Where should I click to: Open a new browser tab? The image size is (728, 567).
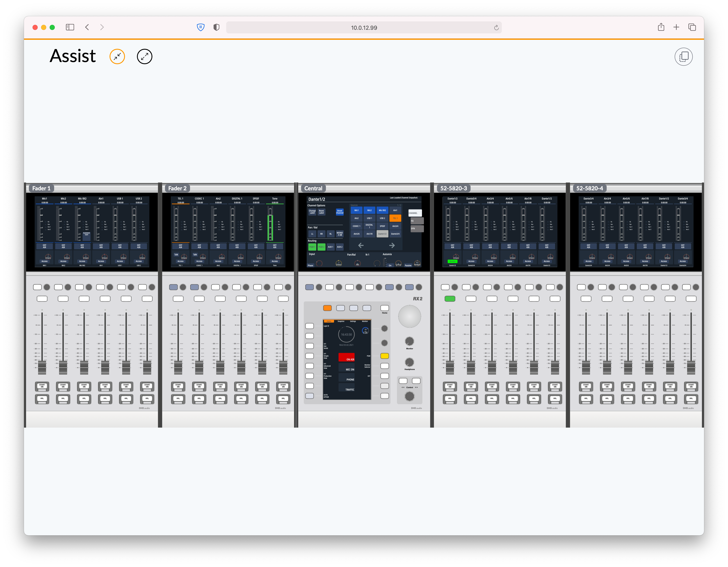click(x=676, y=27)
